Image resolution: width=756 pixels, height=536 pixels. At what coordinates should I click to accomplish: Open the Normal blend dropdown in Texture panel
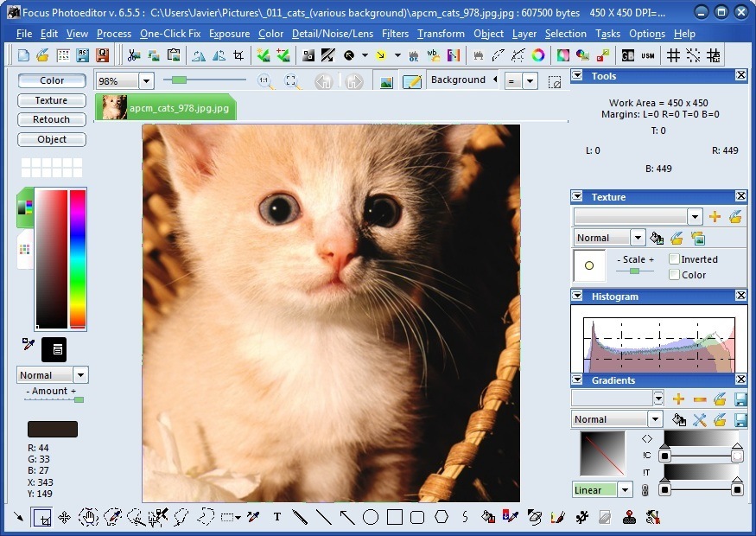tap(638, 238)
